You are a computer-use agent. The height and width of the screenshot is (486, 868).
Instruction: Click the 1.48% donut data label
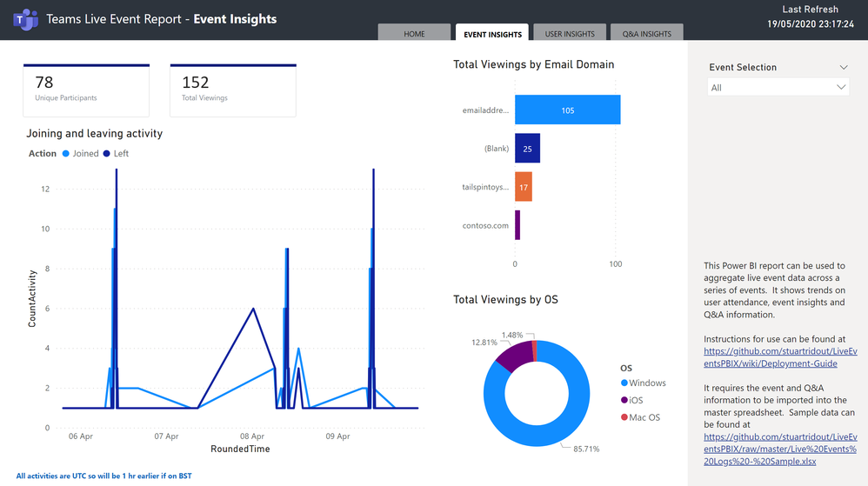pyautogui.click(x=512, y=335)
